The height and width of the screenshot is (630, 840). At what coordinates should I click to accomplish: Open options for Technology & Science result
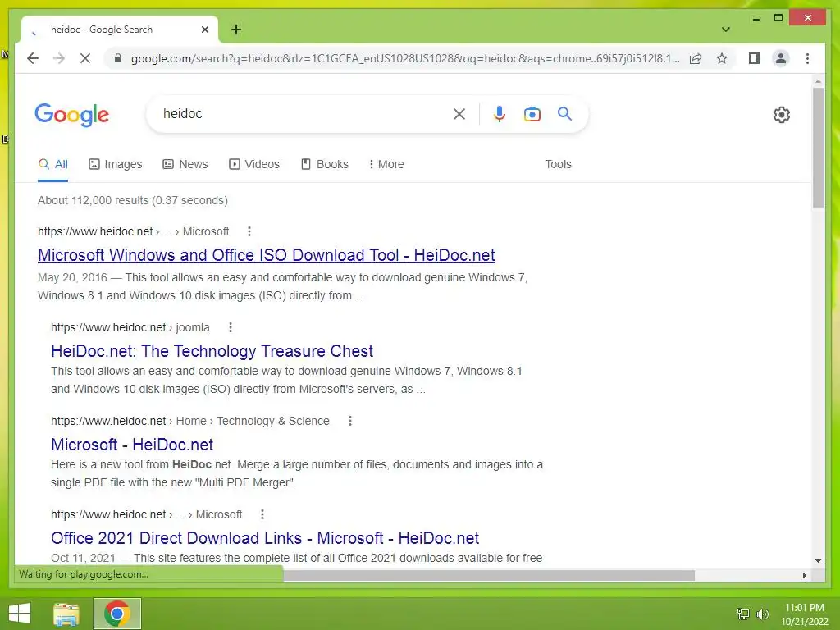pos(349,421)
